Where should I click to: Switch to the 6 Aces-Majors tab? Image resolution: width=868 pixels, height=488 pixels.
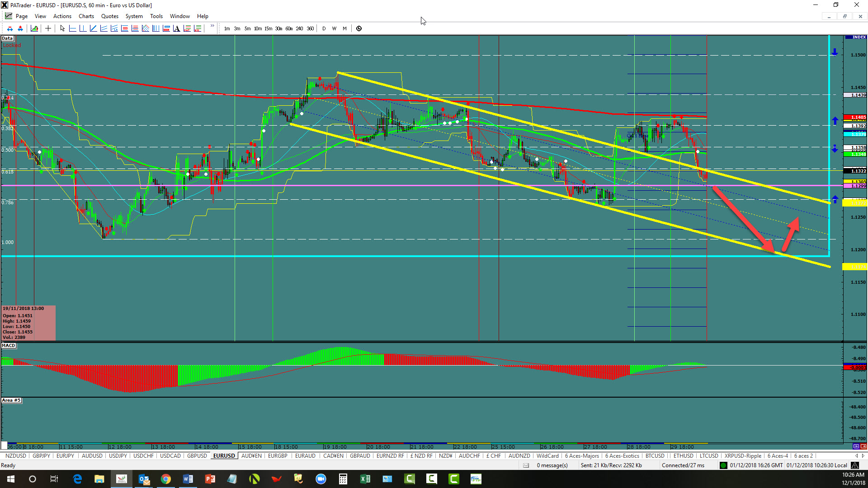[582, 456]
